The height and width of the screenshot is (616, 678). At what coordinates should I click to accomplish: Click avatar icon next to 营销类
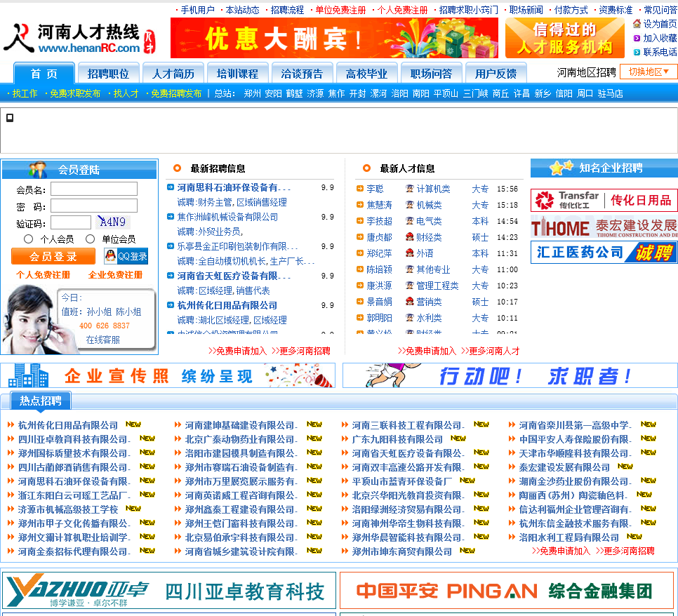coord(409,301)
